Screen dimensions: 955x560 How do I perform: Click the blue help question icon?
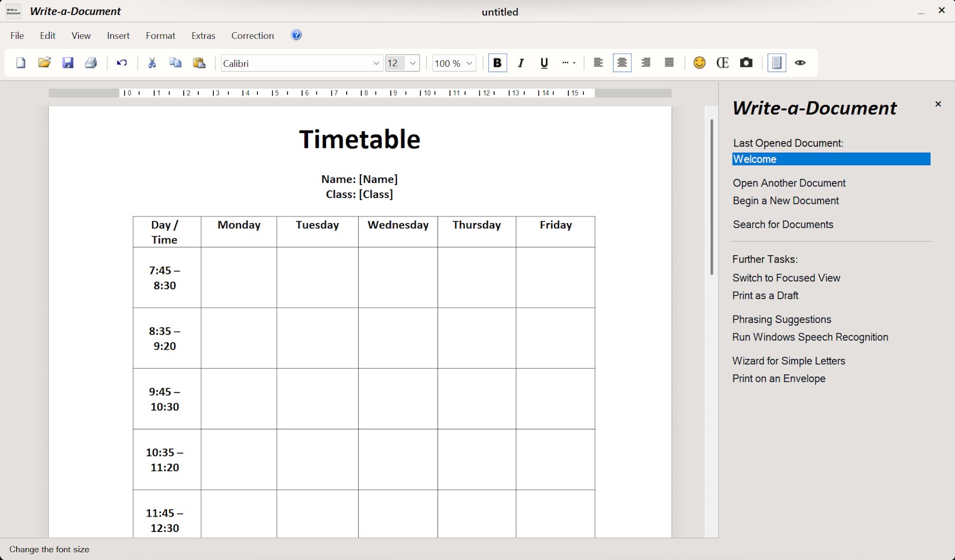pyautogui.click(x=296, y=35)
